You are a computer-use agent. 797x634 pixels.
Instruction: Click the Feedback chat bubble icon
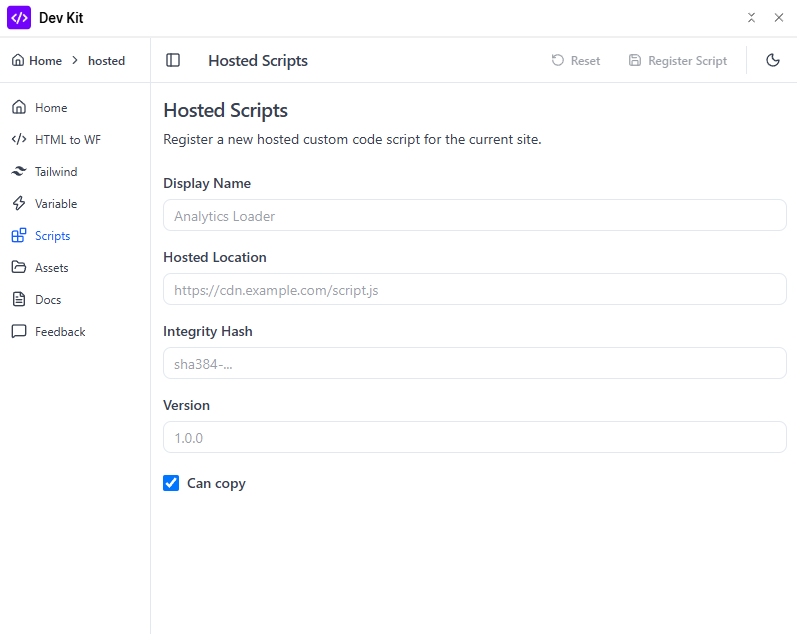click(19, 331)
